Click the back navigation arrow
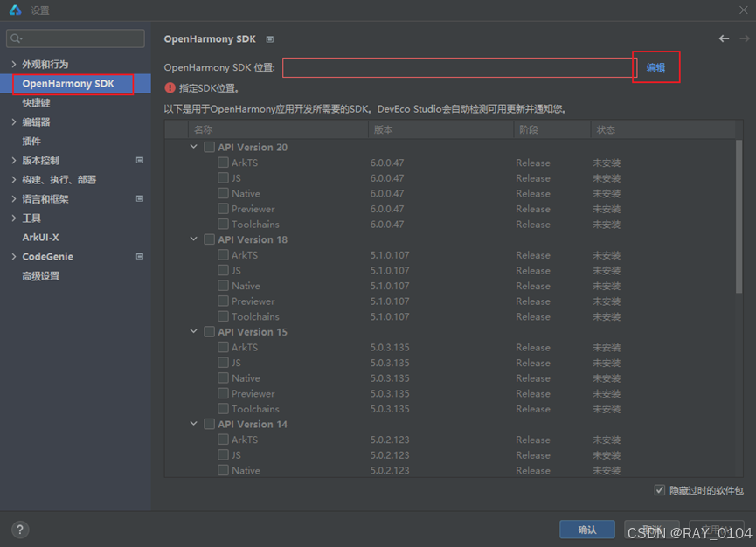The width and height of the screenshot is (756, 547). coord(724,38)
